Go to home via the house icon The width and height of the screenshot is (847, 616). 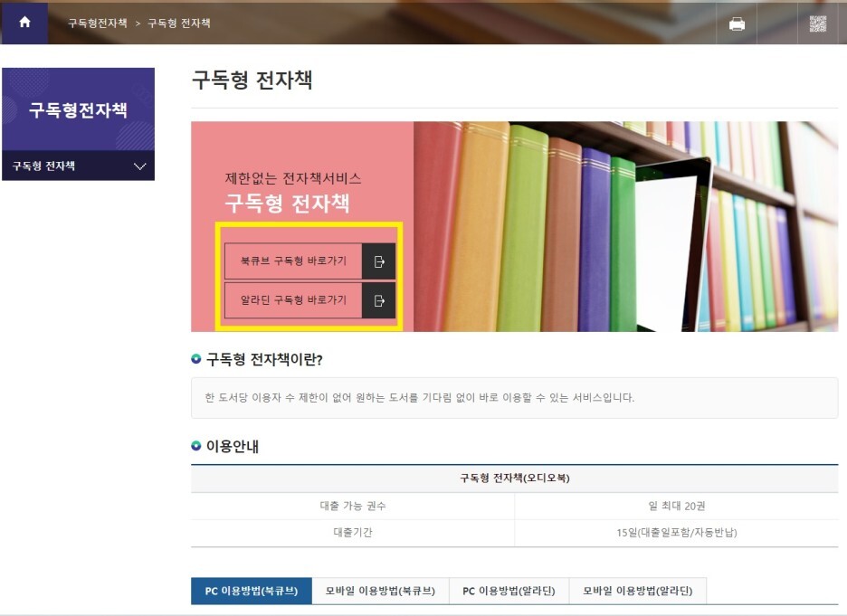pos(24,22)
